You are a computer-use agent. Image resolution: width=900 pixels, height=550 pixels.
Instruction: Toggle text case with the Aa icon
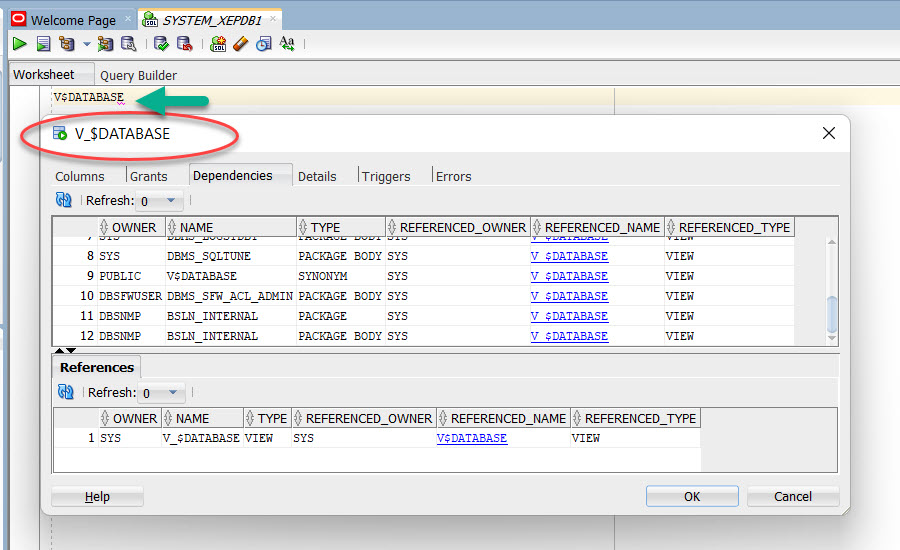pyautogui.click(x=286, y=44)
